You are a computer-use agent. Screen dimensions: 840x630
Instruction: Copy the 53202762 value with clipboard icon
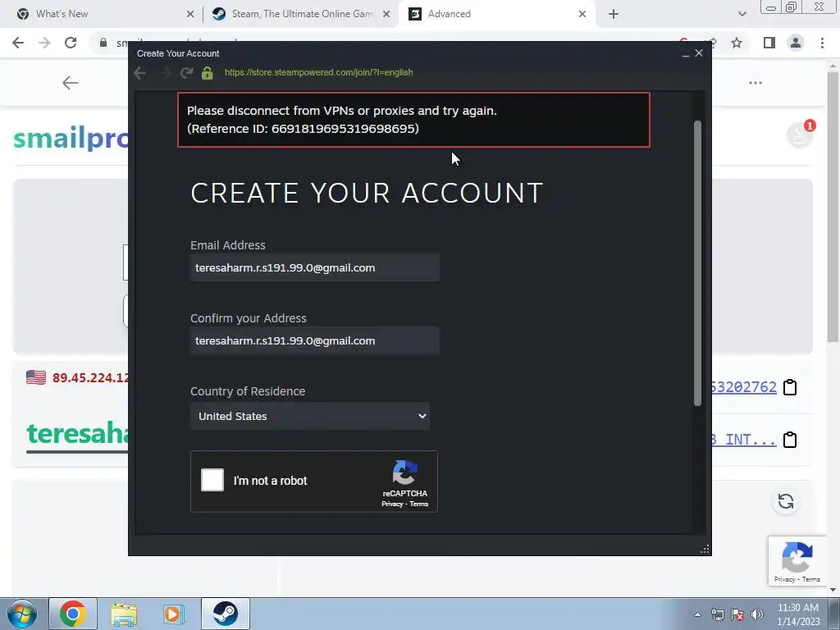click(x=790, y=387)
